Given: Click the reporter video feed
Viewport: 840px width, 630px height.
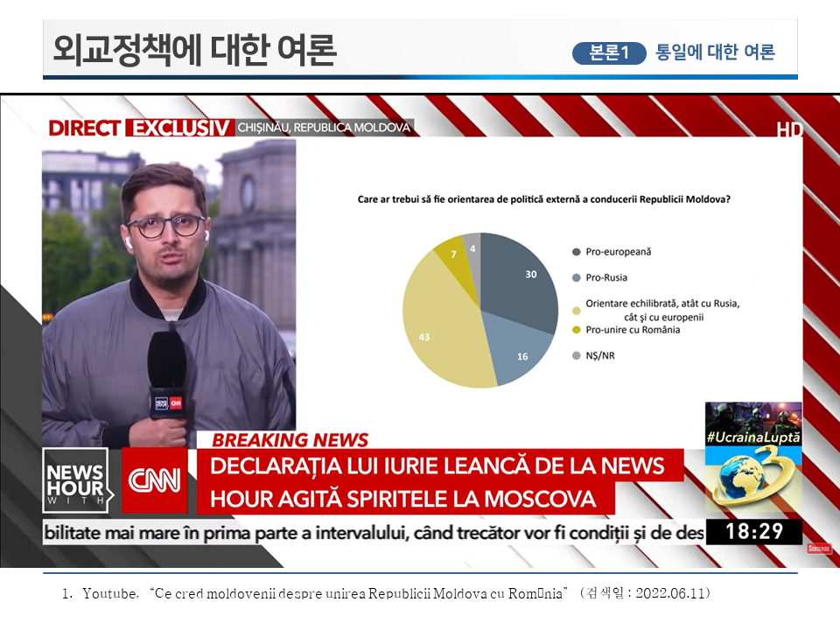Looking at the screenshot, I should click(169, 292).
